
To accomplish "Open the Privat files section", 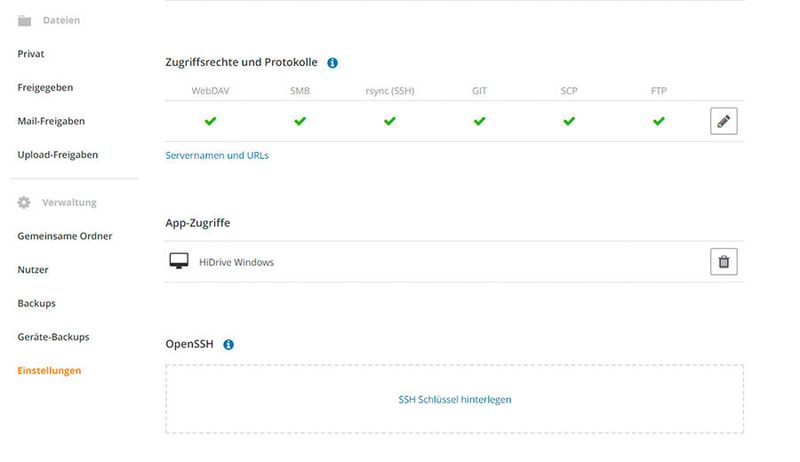I will click(31, 54).
